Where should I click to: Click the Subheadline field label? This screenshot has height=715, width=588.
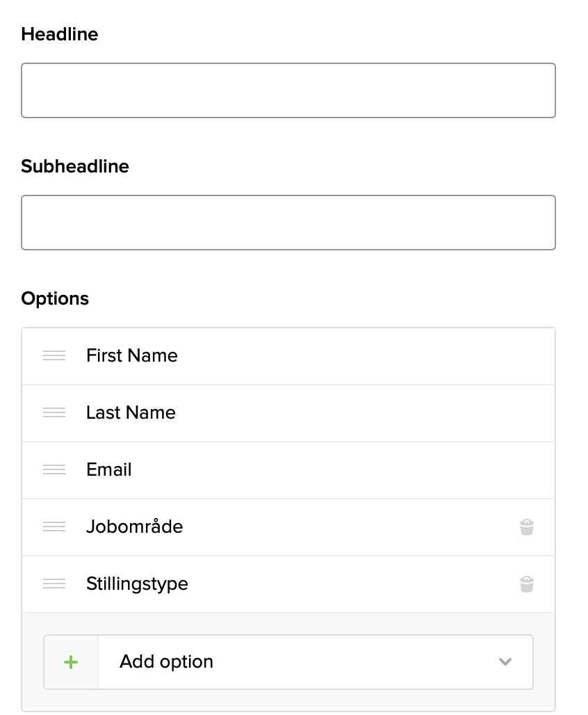[x=75, y=166]
